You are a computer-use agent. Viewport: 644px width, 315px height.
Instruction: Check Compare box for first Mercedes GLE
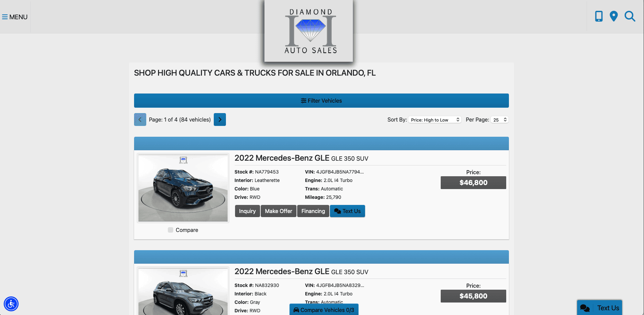tap(171, 230)
